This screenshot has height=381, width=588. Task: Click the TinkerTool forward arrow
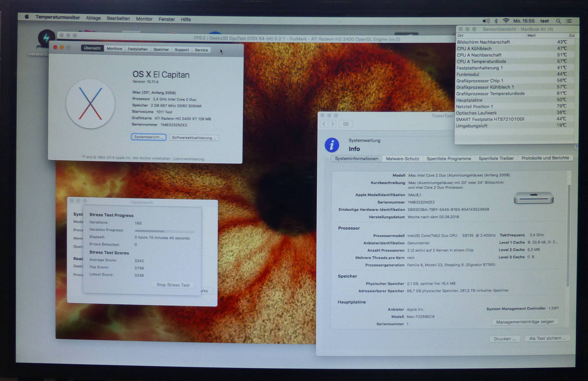[x=333, y=124]
